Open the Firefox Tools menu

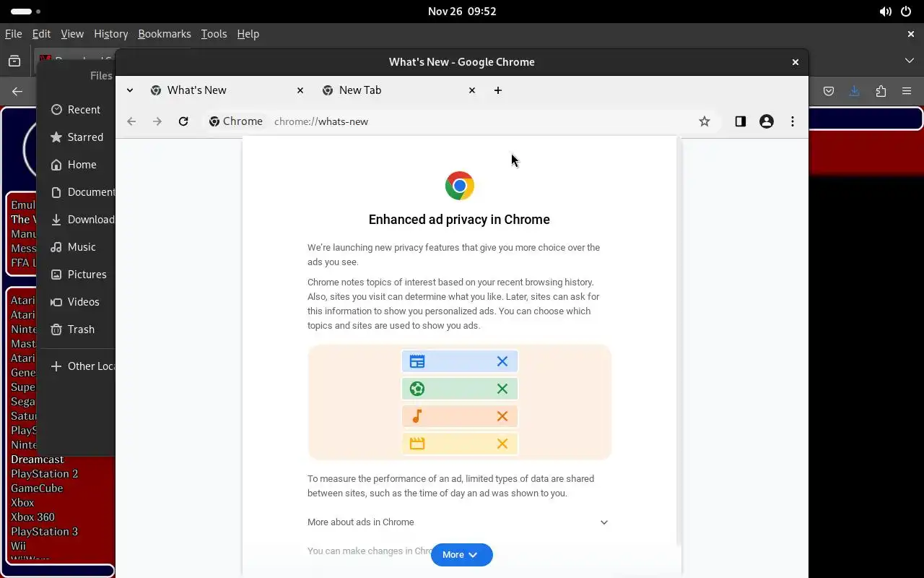pyautogui.click(x=214, y=34)
